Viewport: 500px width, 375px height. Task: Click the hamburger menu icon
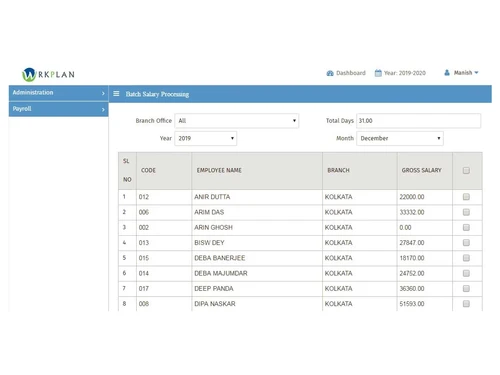(x=116, y=94)
